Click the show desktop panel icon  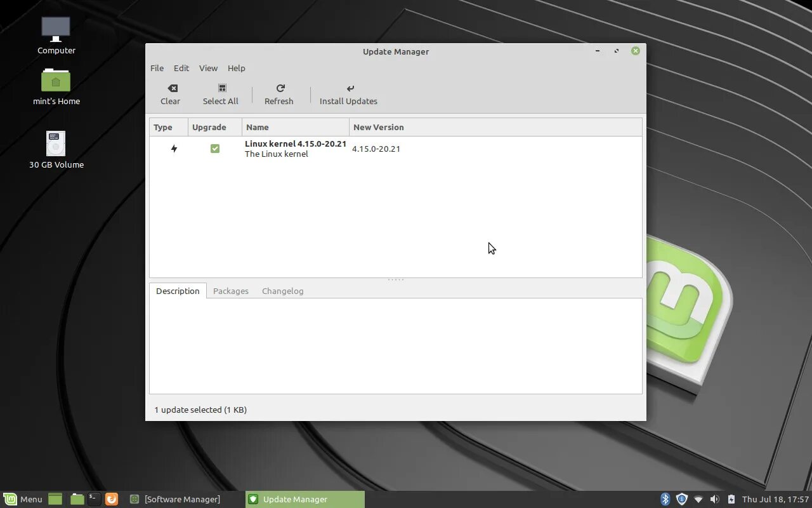(x=55, y=499)
